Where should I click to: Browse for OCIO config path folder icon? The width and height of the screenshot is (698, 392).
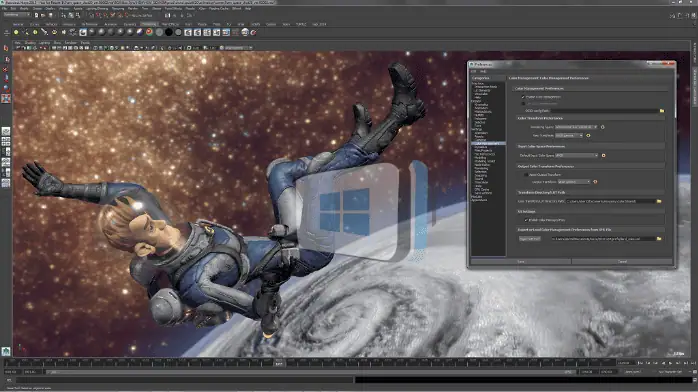point(661,110)
